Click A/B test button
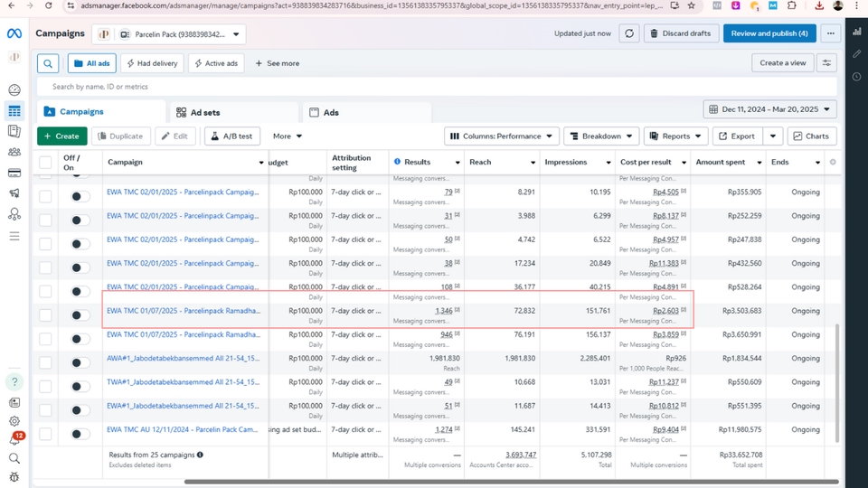This screenshot has width=868, height=488. (x=232, y=136)
